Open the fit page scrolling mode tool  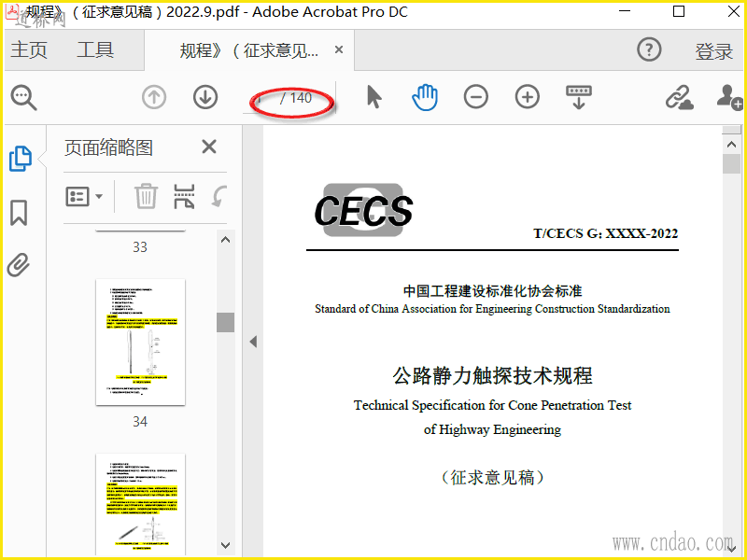[579, 97]
